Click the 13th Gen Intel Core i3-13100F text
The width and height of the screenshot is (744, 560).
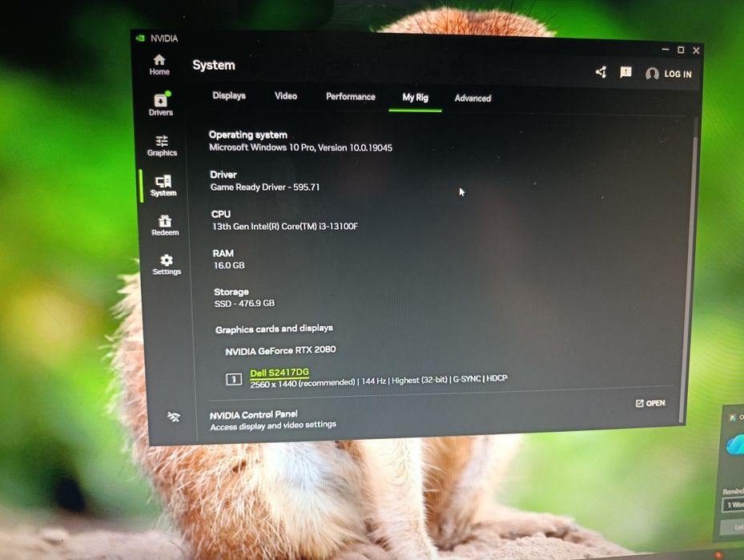coord(284,227)
